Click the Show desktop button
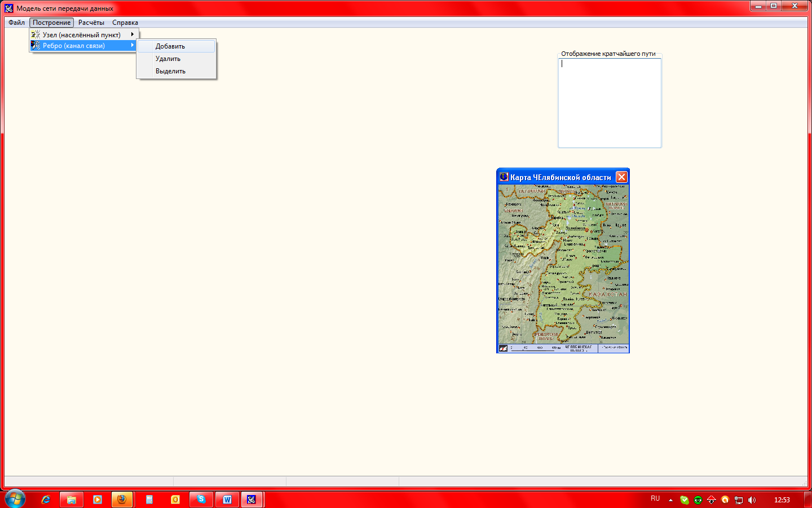 (x=809, y=500)
